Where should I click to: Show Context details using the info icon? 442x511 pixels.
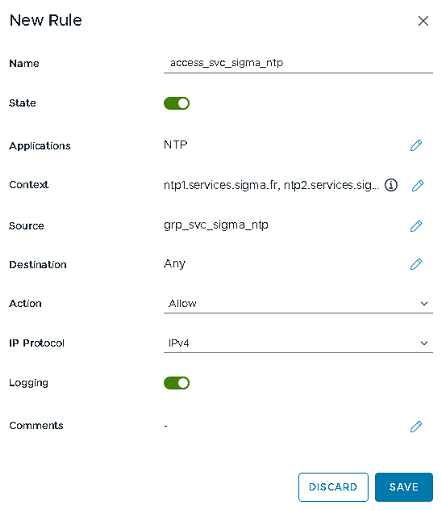[x=391, y=185]
